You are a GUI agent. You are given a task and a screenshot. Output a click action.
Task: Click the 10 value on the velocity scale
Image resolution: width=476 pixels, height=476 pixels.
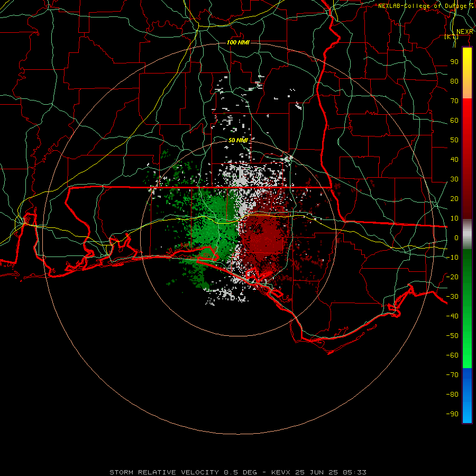(x=454, y=218)
